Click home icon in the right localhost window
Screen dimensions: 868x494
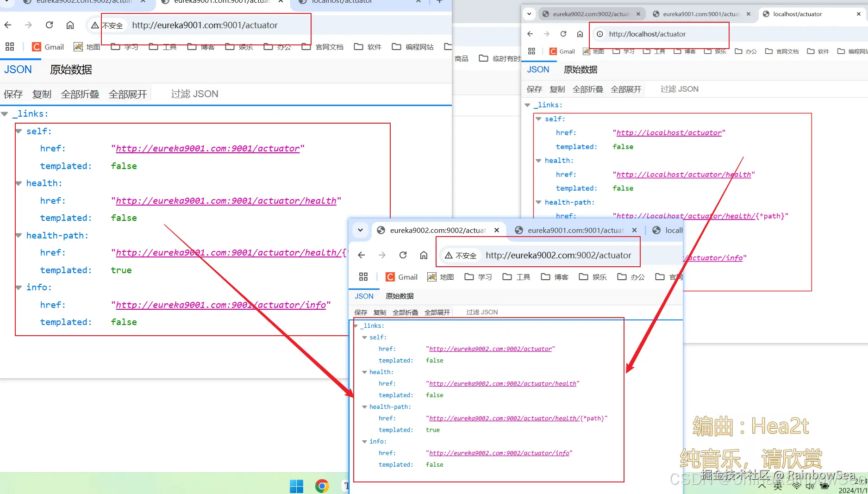580,34
